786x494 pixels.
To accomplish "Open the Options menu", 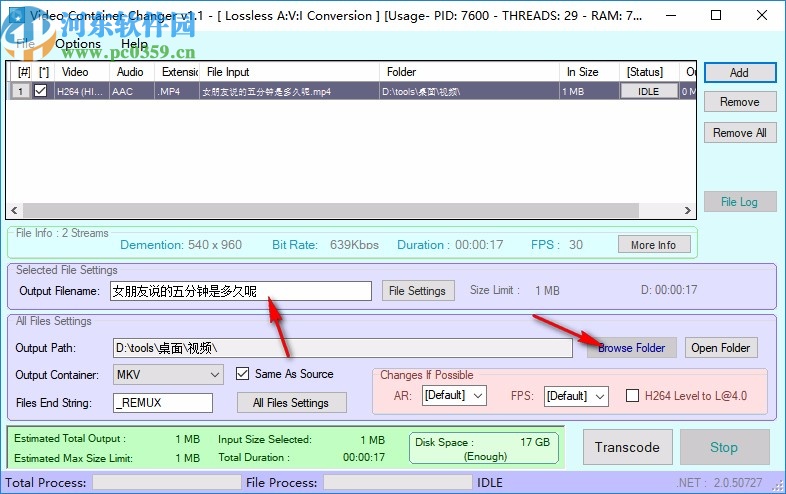I will (x=78, y=44).
